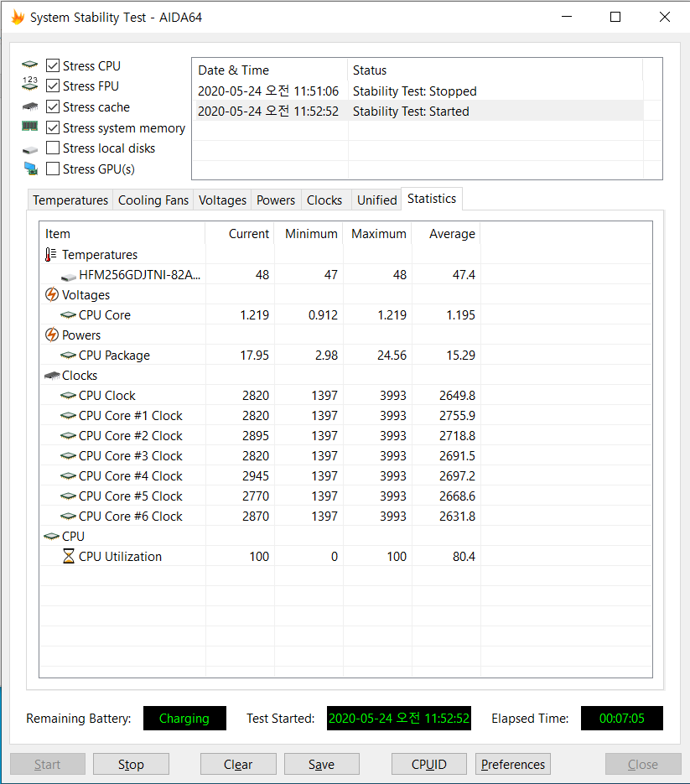Click the Elapsed Time value 00:07:05

[x=621, y=718]
